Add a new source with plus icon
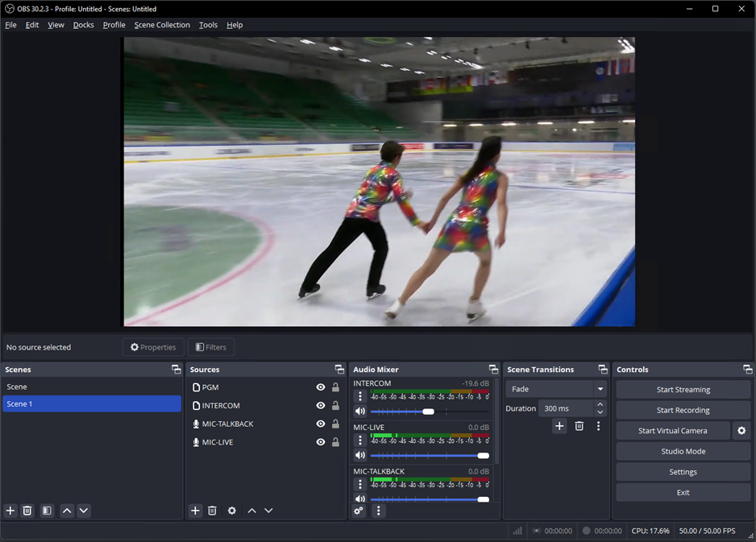Screen dimensions: 756x542 pos(195,511)
